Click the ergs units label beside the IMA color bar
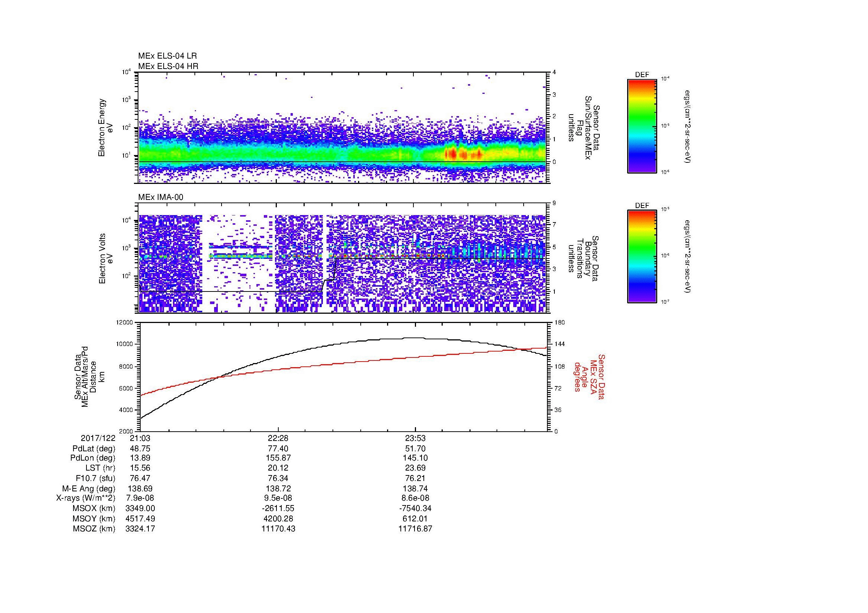The height and width of the screenshot is (613, 868). coord(688,257)
